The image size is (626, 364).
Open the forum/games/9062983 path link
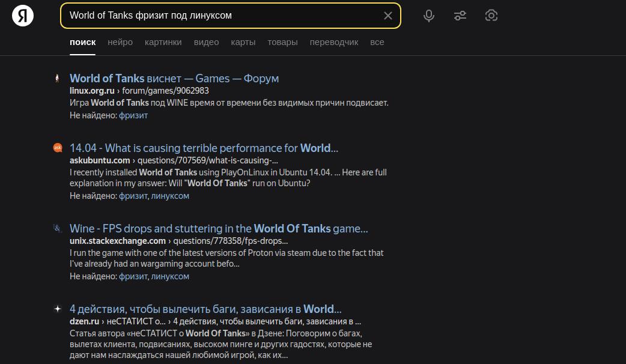(165, 91)
